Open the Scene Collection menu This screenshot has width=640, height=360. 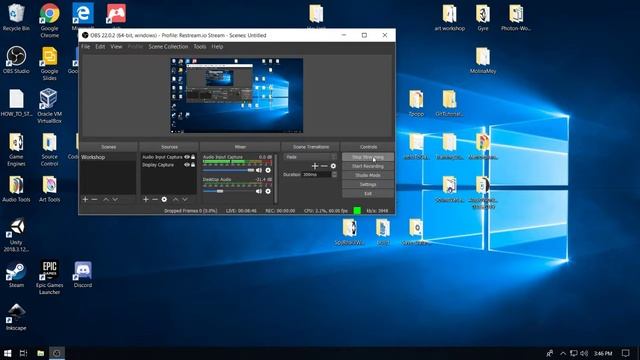[168, 47]
